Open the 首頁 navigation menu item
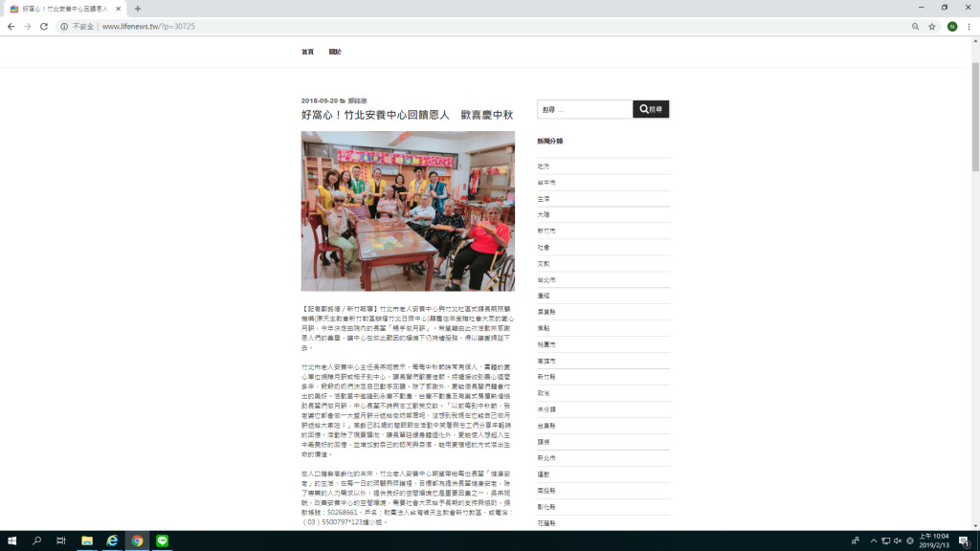 coord(307,52)
